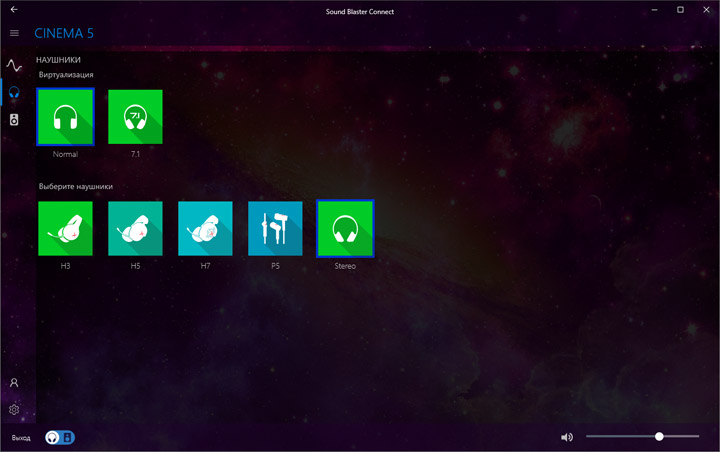Choose the P5 earphones tile
Image resolution: width=720 pixels, height=452 pixels.
coord(275,228)
